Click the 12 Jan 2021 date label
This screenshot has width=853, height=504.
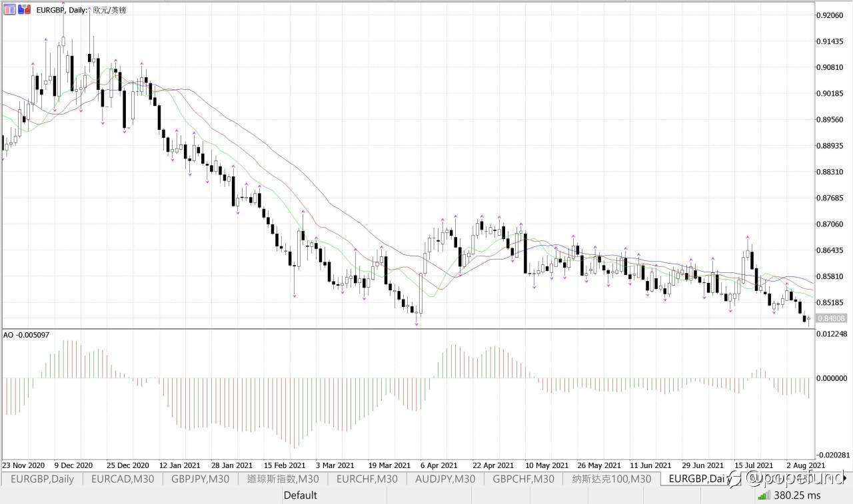[x=179, y=465]
